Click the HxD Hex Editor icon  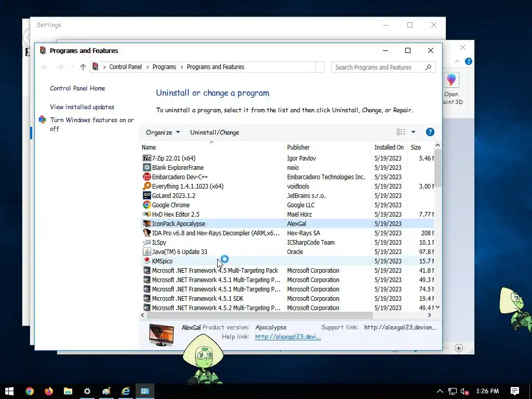147,214
